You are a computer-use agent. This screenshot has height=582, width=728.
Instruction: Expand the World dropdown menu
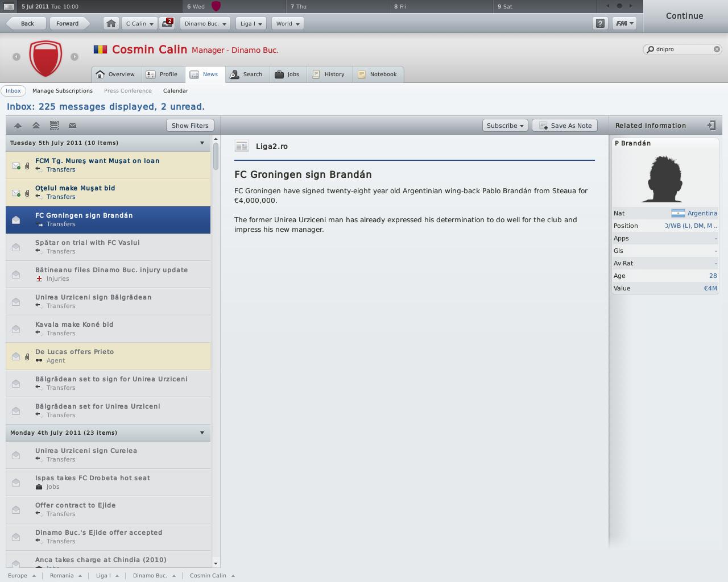[x=288, y=23]
